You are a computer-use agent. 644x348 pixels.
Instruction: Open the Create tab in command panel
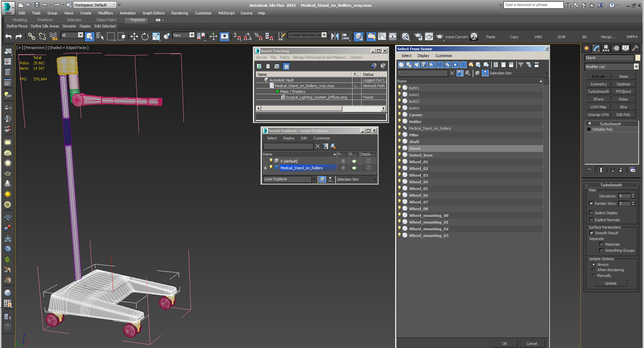click(x=587, y=48)
